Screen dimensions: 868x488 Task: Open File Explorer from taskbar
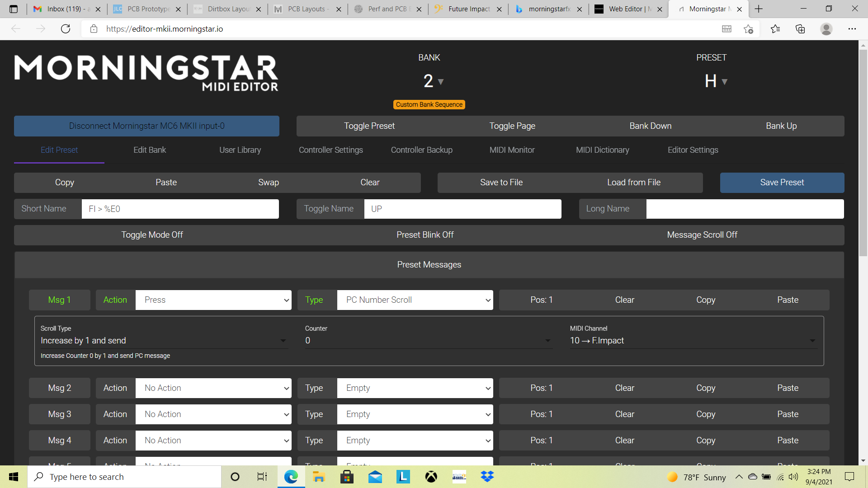coord(319,477)
